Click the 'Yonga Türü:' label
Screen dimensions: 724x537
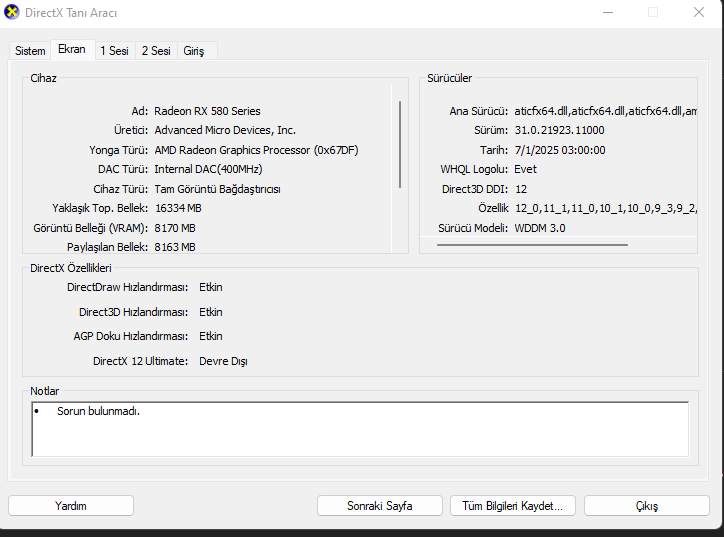click(119, 150)
